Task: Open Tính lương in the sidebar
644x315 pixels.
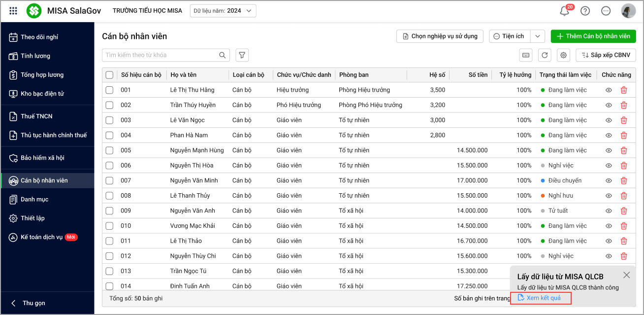Action: point(35,56)
